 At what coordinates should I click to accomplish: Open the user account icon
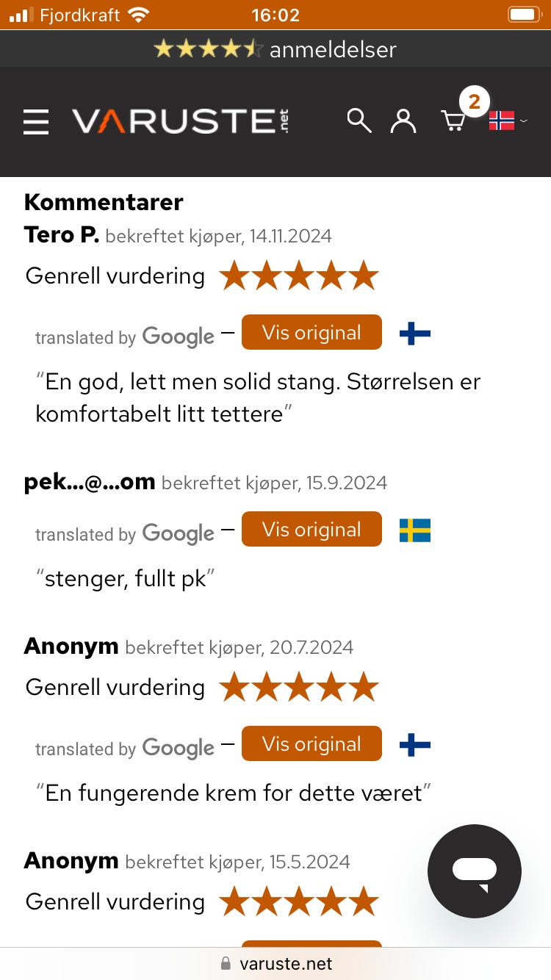(x=403, y=120)
